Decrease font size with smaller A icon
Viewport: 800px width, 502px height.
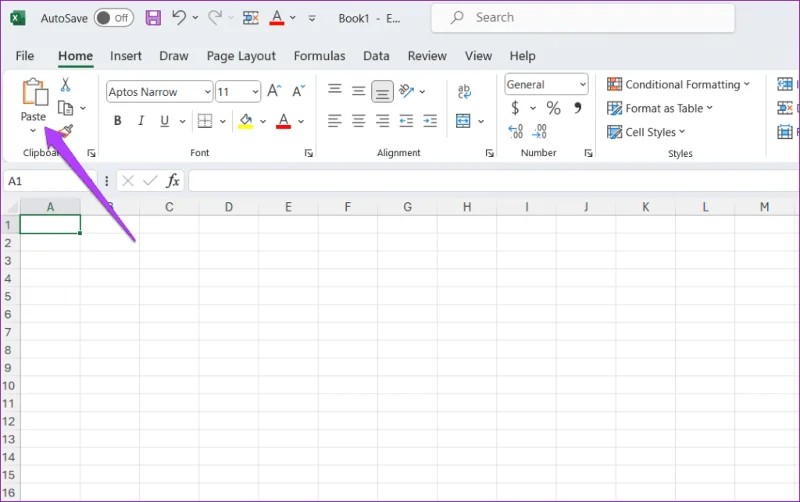point(298,91)
